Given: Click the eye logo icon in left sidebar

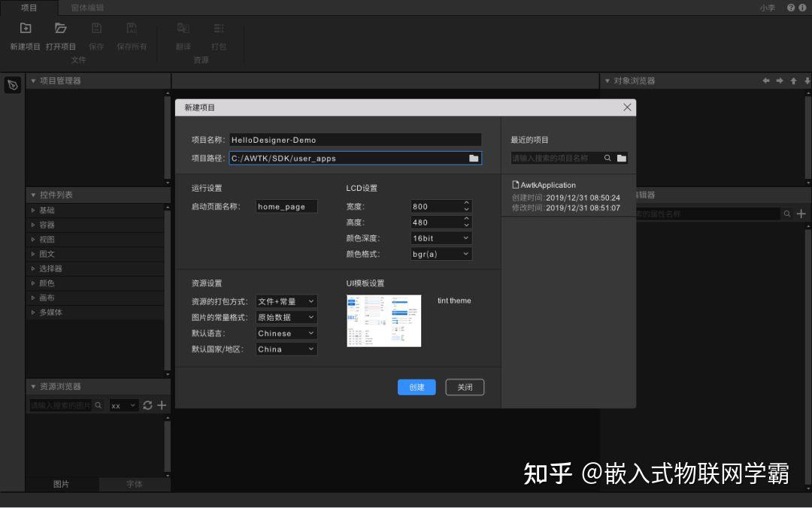Looking at the screenshot, I should [x=12, y=86].
